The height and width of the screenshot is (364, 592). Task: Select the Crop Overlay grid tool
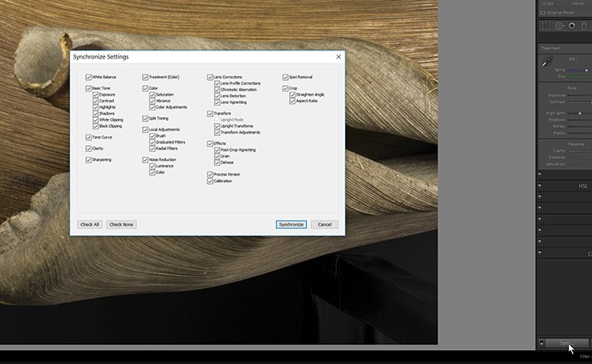546,26
